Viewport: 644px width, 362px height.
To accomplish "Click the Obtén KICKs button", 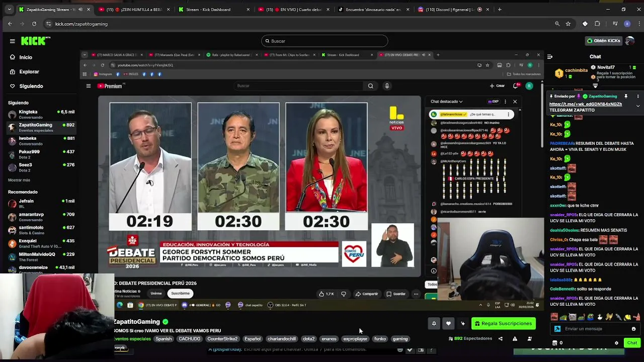I will (x=603, y=41).
